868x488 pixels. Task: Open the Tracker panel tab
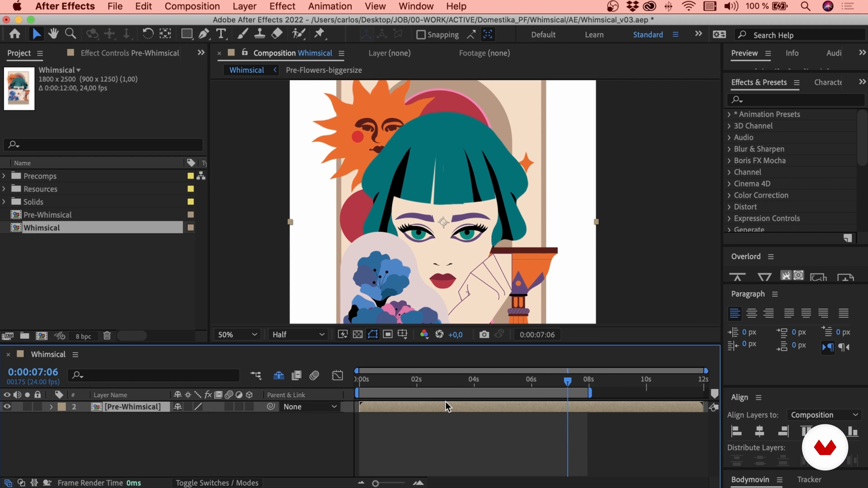(x=809, y=479)
